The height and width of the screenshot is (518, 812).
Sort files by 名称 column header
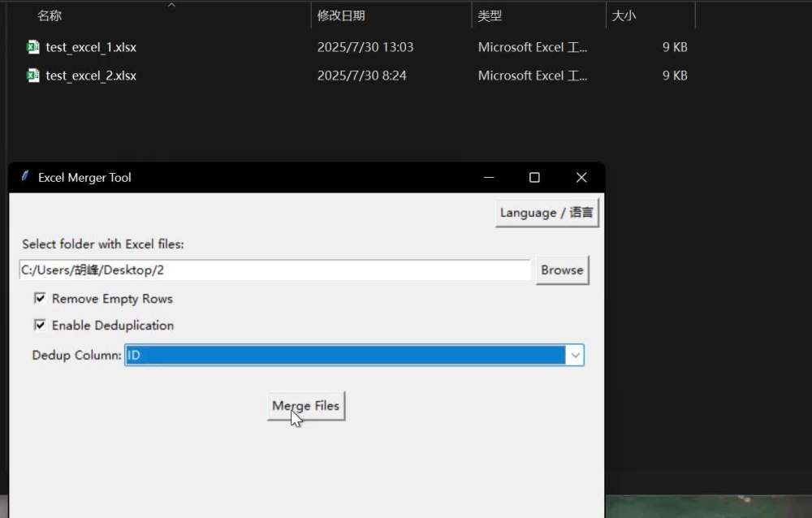(x=50, y=15)
